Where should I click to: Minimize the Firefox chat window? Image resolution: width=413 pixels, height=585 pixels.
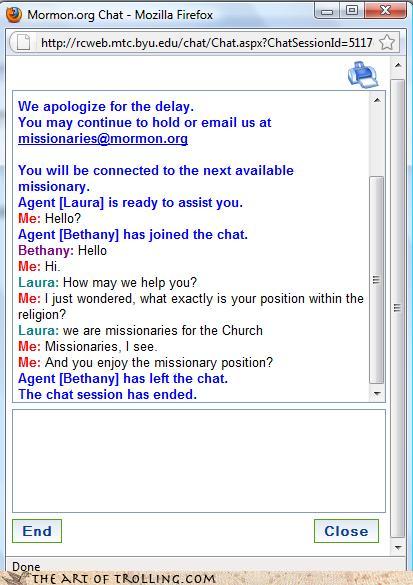pos(327,11)
